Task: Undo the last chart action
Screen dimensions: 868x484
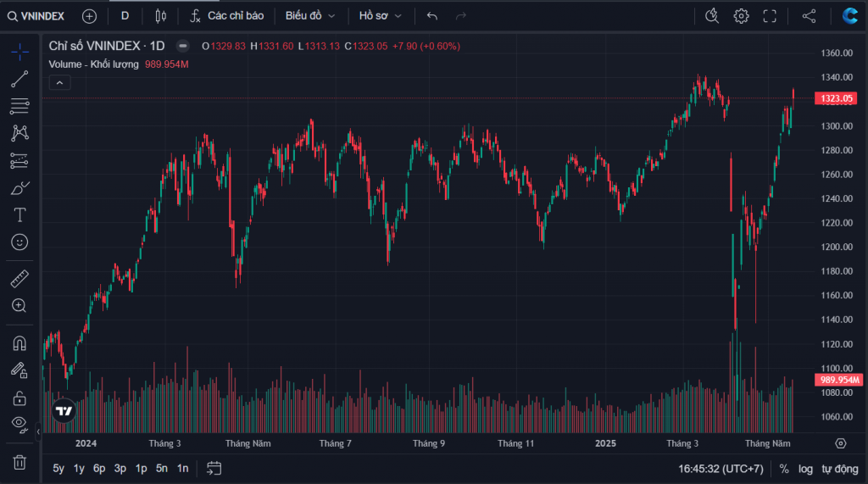Action: [x=432, y=16]
